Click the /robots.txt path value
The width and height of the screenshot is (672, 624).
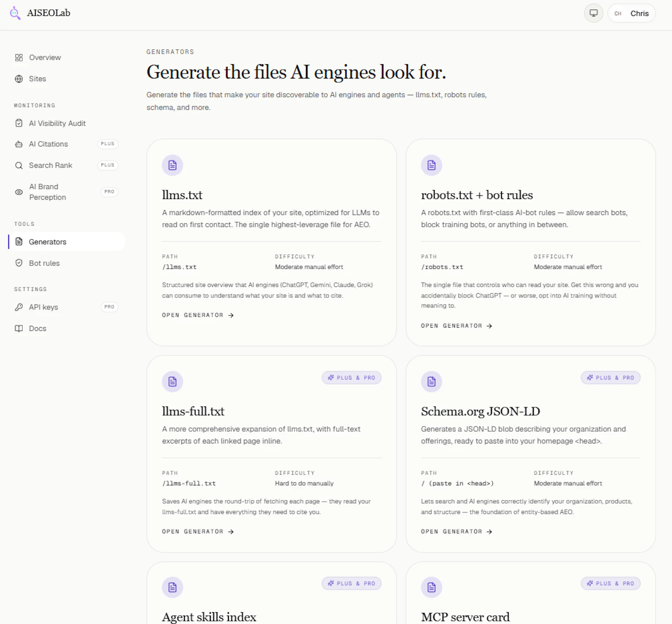[x=442, y=267]
